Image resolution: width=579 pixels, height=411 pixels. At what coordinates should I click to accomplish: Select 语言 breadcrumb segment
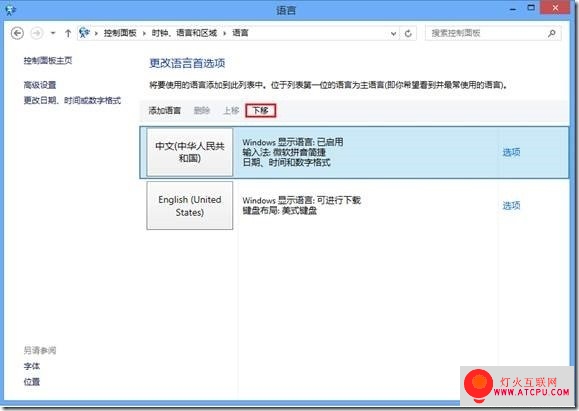point(240,33)
